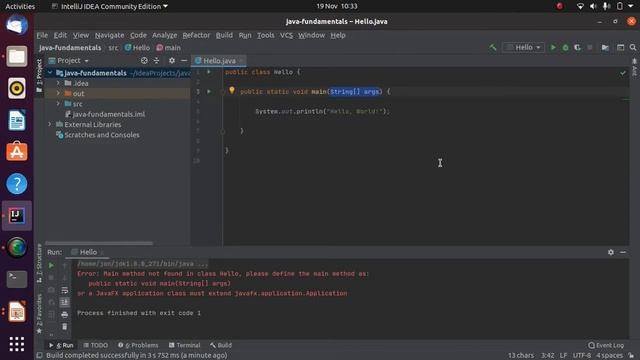Open the Hello run configuration dropdown
The width and height of the screenshot is (640, 360).
[x=523, y=48]
